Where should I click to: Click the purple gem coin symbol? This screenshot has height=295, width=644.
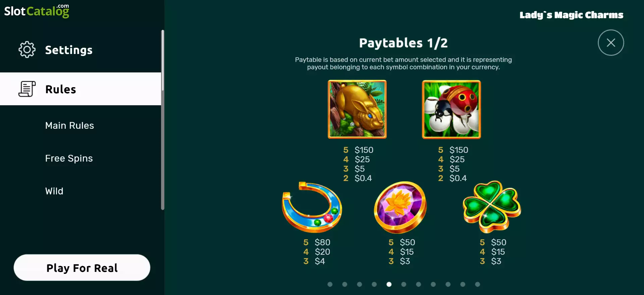(x=400, y=207)
